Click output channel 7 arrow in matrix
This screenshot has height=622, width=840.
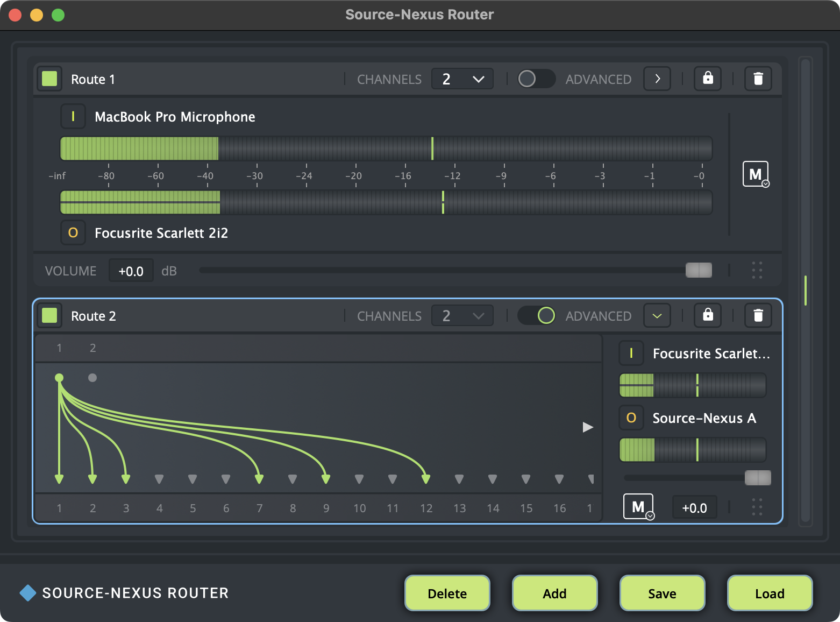[x=259, y=479]
